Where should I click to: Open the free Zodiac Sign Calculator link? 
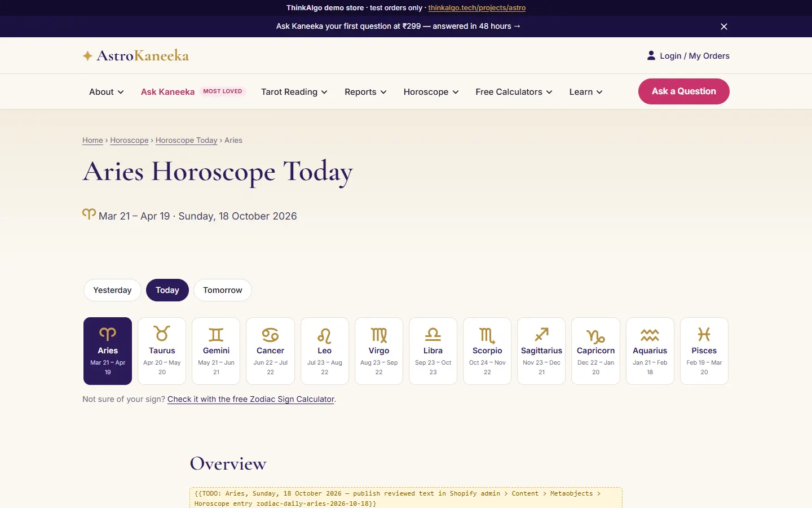tap(251, 399)
